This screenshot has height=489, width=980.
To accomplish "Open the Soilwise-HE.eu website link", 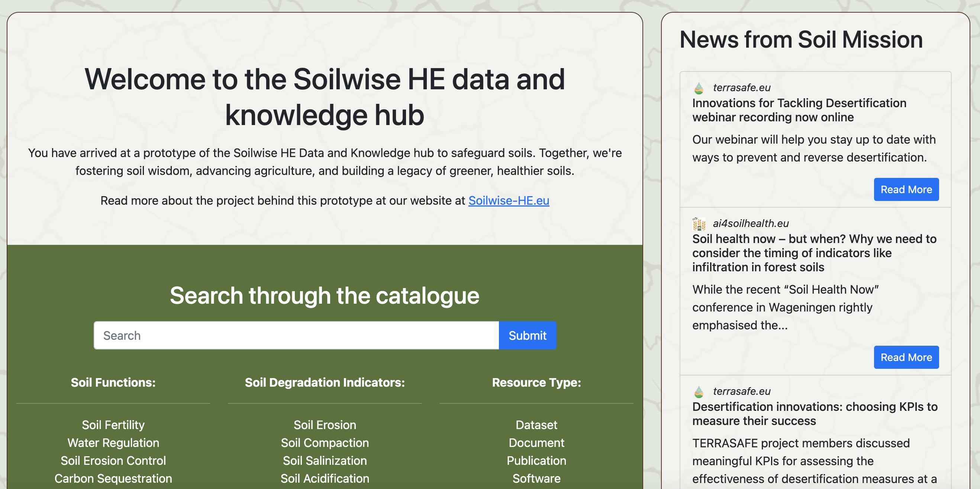I will 509,200.
